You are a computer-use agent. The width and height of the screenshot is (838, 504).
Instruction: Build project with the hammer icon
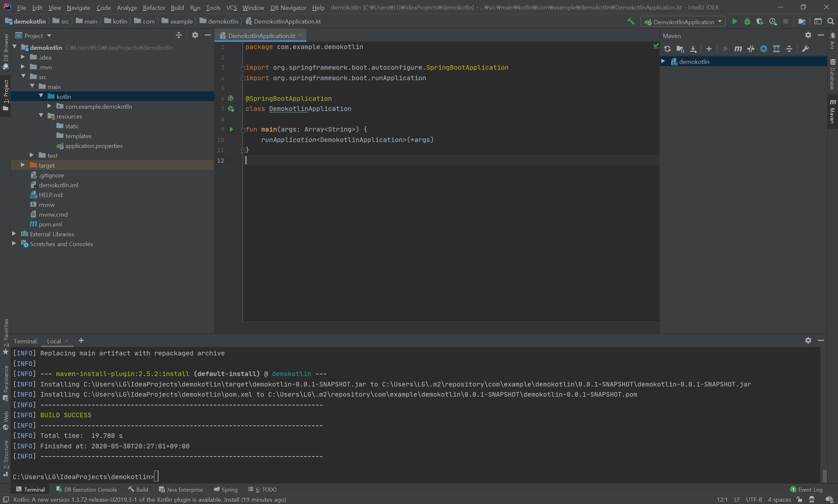point(630,21)
